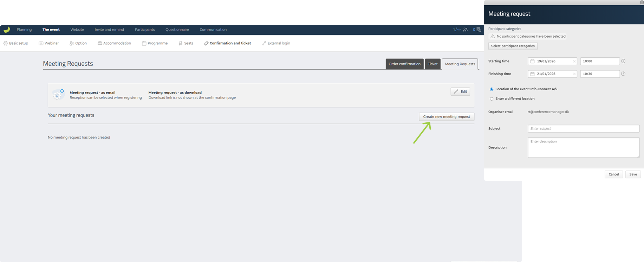This screenshot has height=262, width=644.
Task: Clear the starting date 19/01/2026
Action: point(574,62)
